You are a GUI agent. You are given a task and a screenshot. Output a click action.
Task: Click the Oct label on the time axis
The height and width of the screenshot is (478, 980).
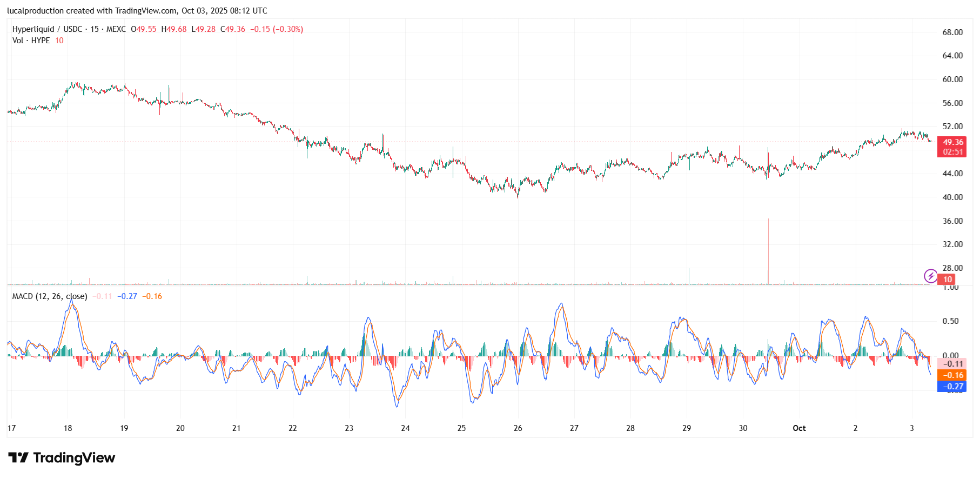click(x=799, y=428)
